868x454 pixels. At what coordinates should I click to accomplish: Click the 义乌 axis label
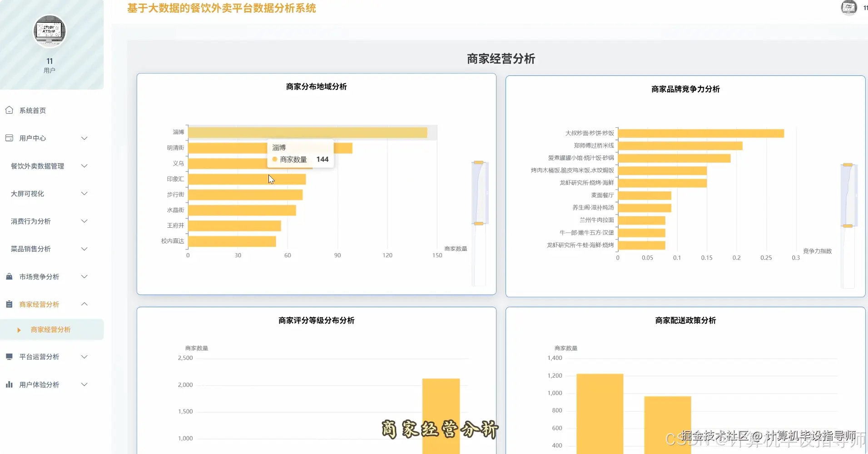[x=179, y=163]
